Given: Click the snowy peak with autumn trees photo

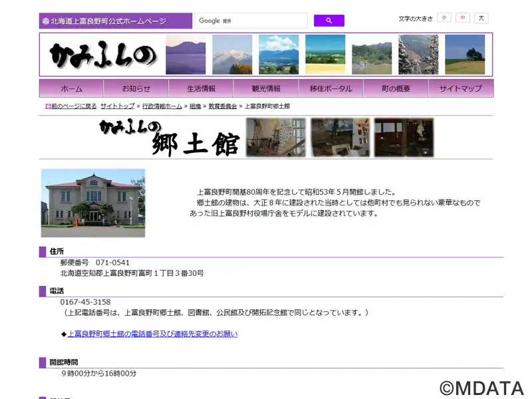Looking at the screenshot, I should click(232, 55).
